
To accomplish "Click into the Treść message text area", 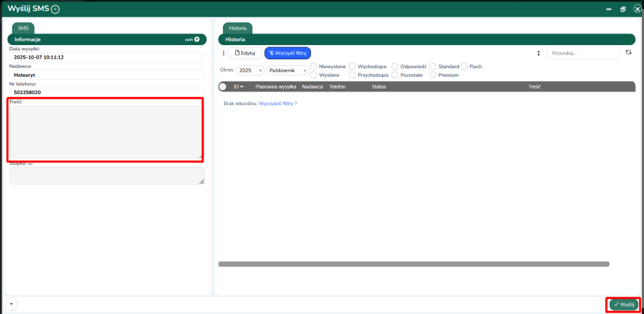I will point(105,132).
